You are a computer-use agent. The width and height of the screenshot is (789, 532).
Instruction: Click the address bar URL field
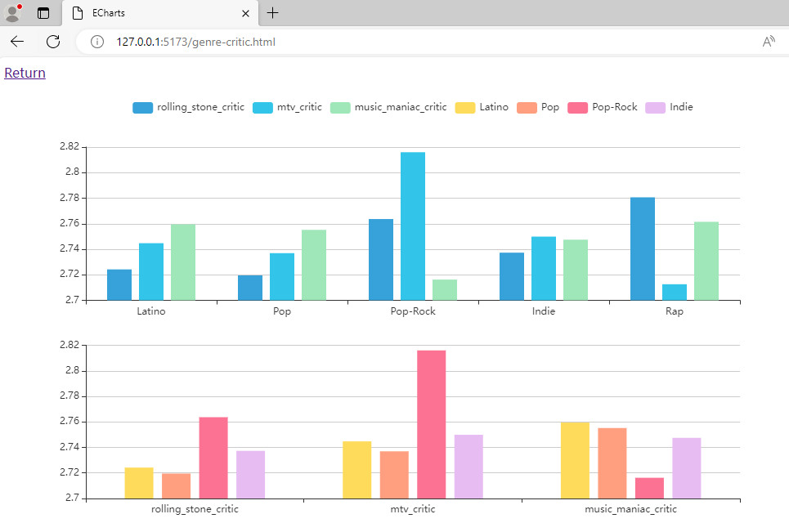point(409,42)
